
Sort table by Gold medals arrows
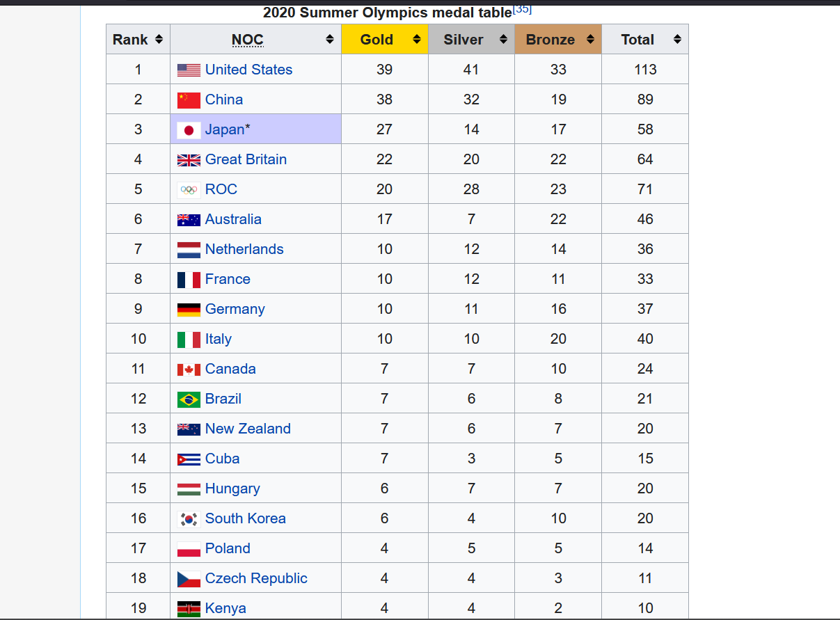(417, 40)
